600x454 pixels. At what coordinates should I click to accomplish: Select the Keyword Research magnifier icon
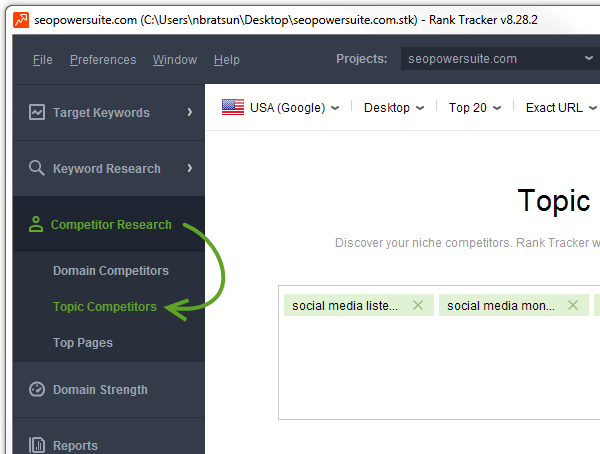(37, 168)
